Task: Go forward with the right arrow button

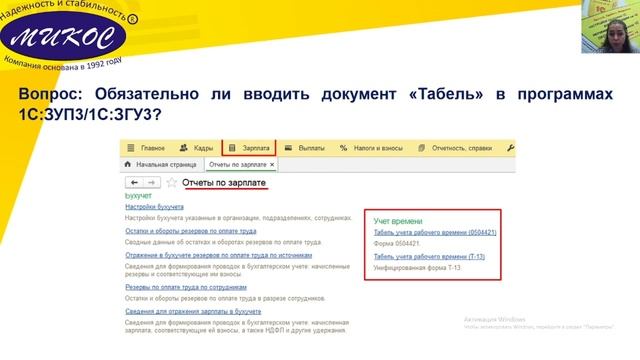Action: click(151, 182)
